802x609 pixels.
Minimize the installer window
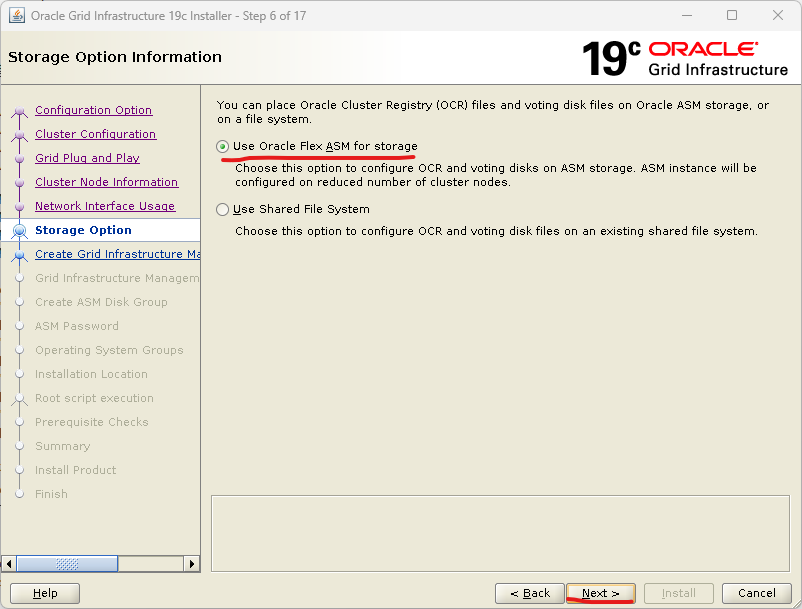pos(687,15)
